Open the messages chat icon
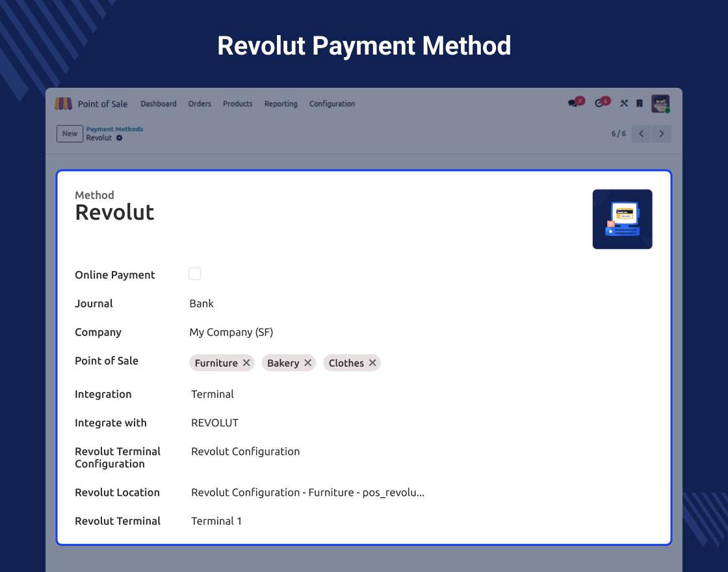This screenshot has height=572, width=728. point(573,103)
